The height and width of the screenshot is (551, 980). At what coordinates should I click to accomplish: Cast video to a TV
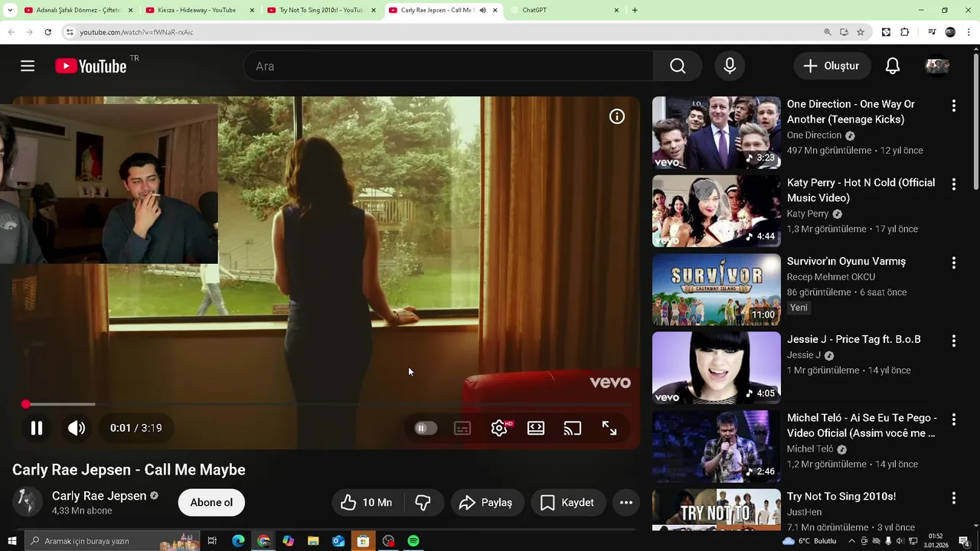pos(573,429)
